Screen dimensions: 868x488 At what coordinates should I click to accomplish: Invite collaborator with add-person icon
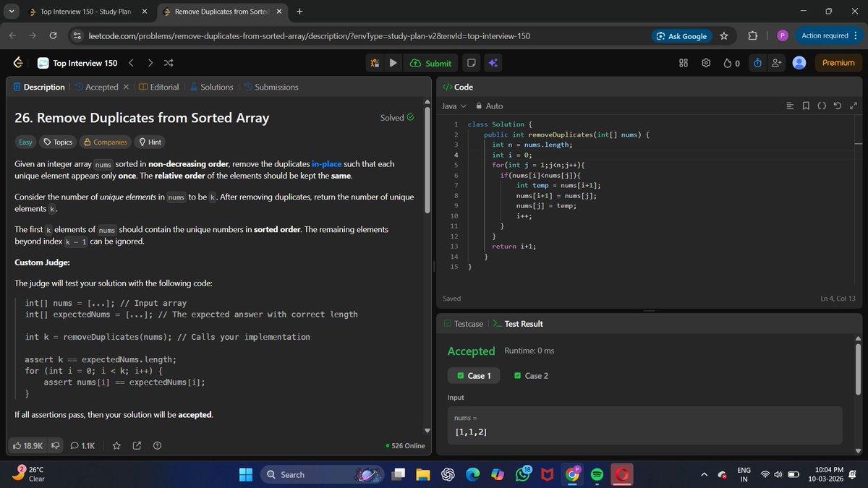click(777, 63)
